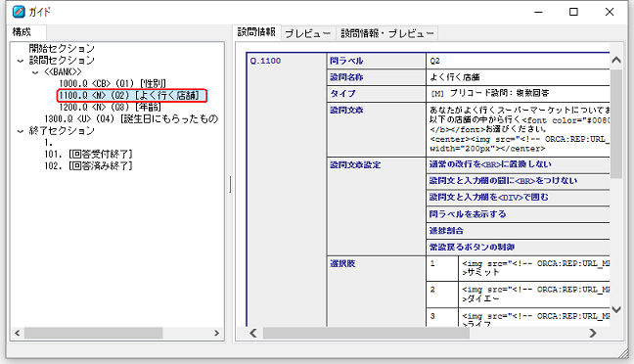This screenshot has height=364, width=634.
Task: Click the 設問文章設定 header cell
Action: tap(376, 206)
